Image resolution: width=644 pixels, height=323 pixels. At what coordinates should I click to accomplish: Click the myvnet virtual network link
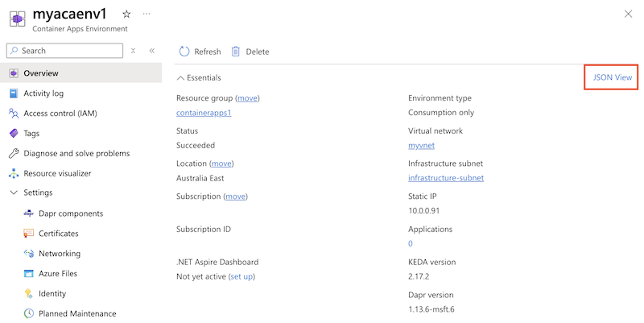[x=423, y=146]
